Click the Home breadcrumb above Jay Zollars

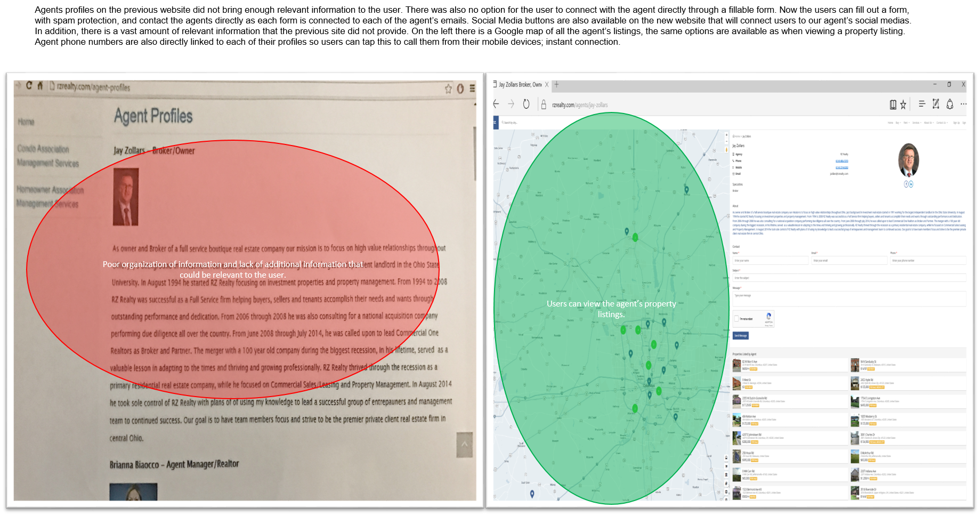pyautogui.click(x=735, y=136)
